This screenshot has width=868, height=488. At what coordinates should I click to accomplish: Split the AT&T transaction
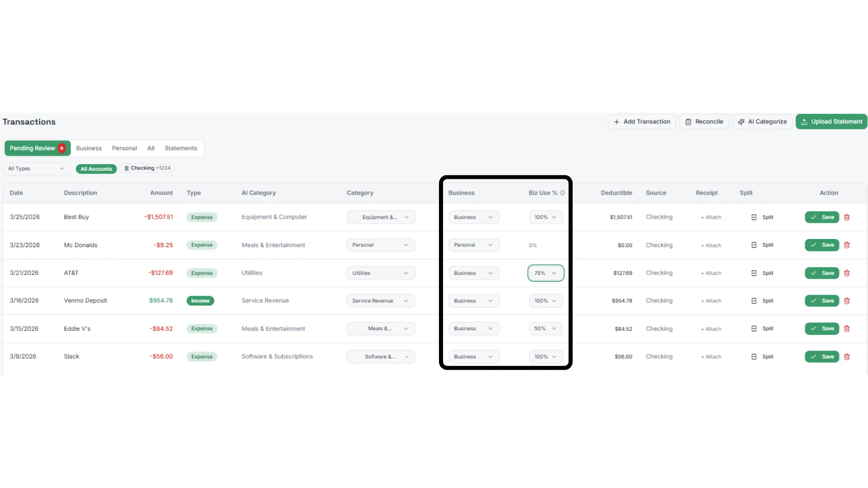tap(762, 273)
